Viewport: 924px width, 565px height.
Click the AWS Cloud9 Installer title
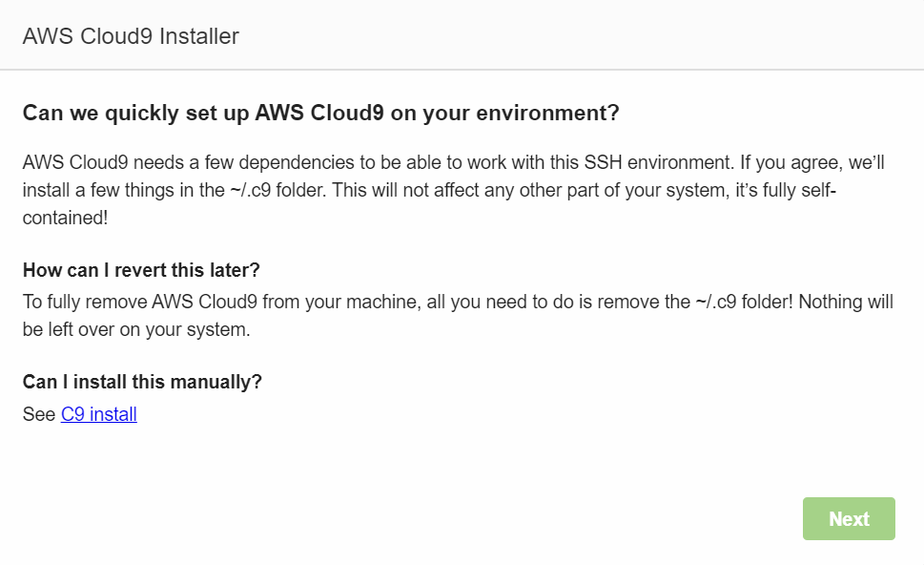click(131, 36)
